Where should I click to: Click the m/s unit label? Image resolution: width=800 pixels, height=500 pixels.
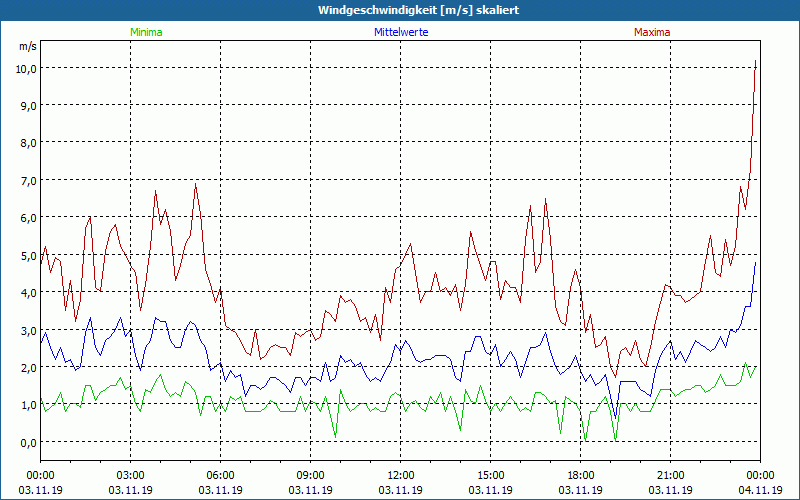(x=28, y=46)
